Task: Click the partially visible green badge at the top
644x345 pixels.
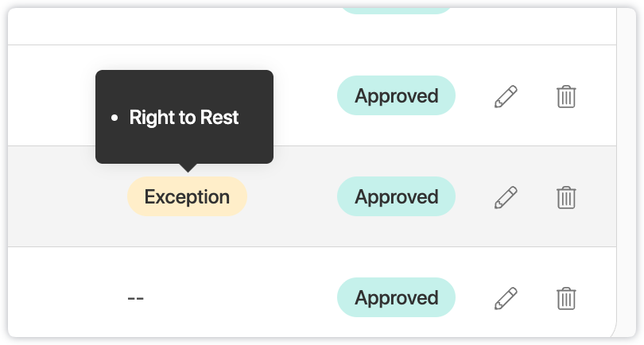Action: click(396, 6)
